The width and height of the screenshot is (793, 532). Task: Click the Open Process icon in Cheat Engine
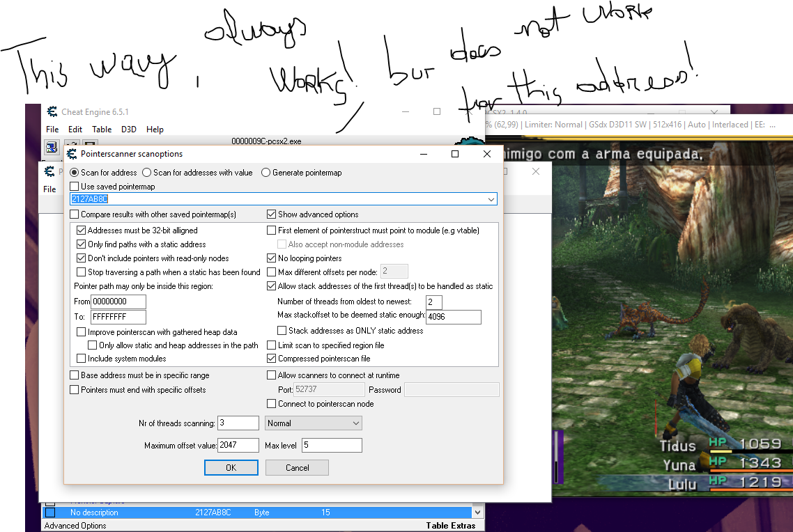(x=52, y=148)
